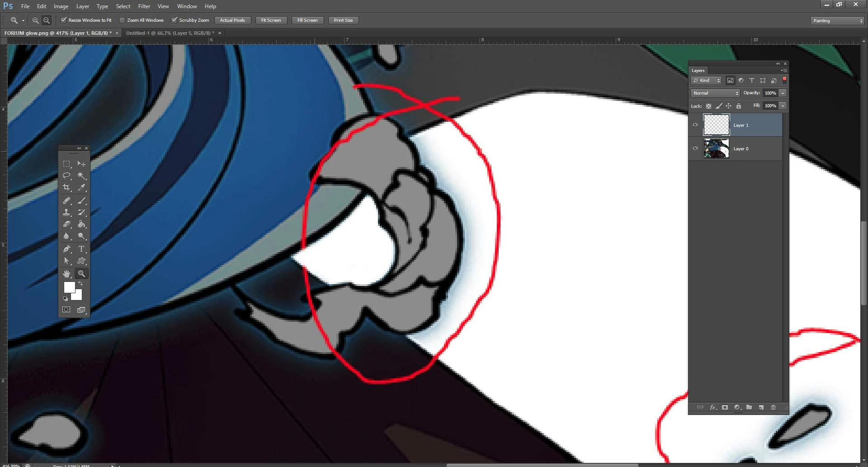
Task: Toggle type layers filter
Action: point(752,81)
